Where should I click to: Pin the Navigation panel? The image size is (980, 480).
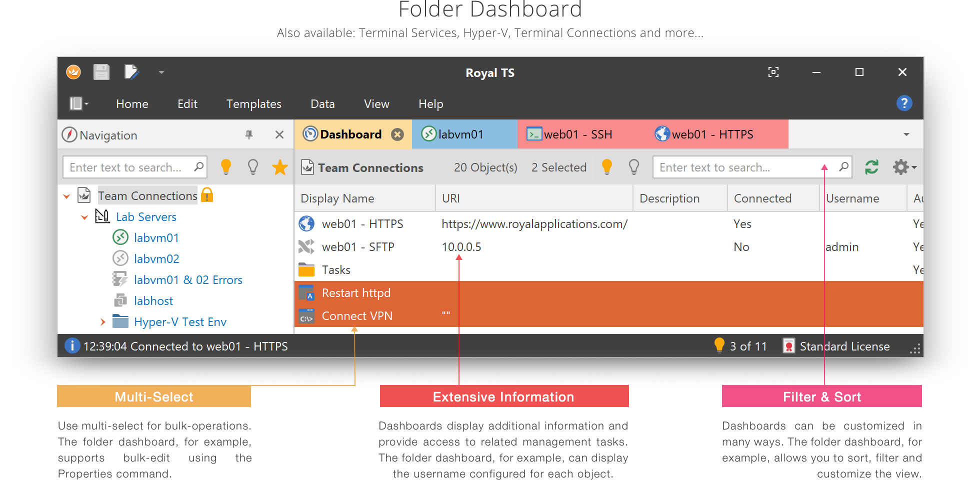pyautogui.click(x=249, y=134)
